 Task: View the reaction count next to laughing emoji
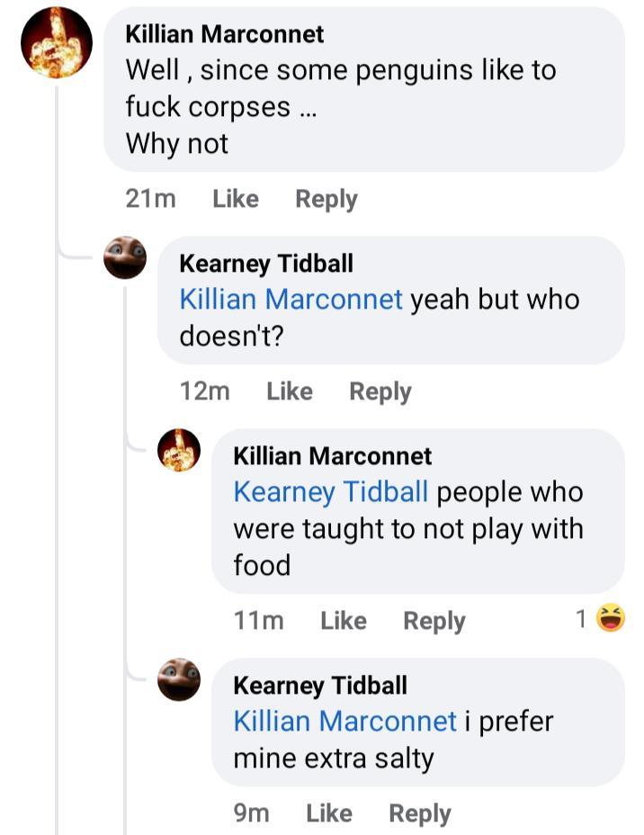tap(581, 619)
